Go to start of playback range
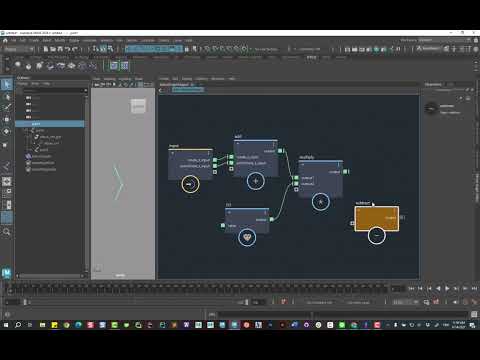Screen dimensions: 480x360 (411, 288)
